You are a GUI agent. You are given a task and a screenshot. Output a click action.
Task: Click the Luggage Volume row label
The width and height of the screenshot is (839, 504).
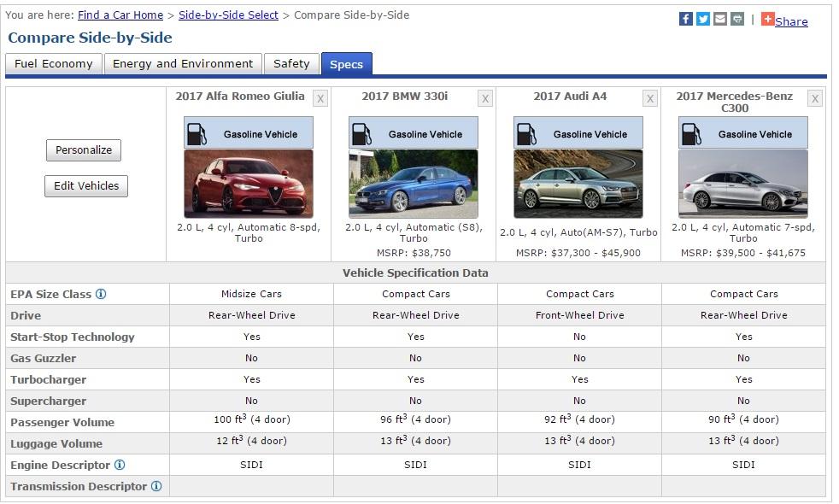[x=56, y=444]
